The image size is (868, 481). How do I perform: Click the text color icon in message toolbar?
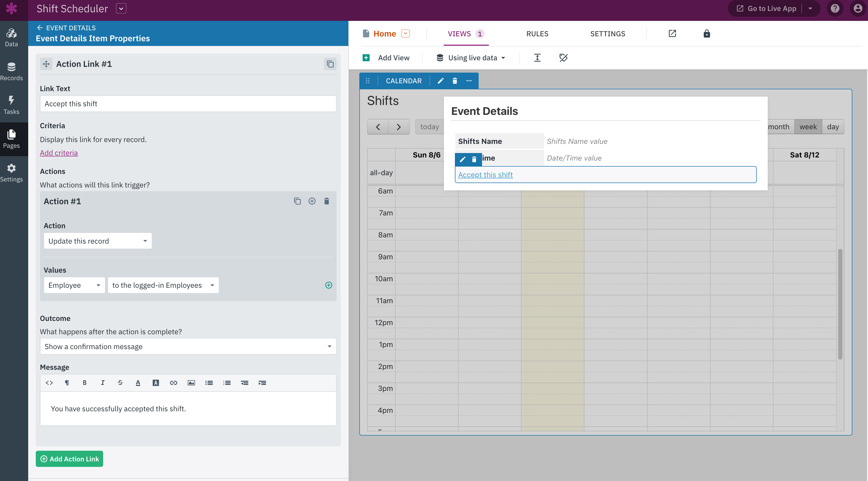(138, 383)
